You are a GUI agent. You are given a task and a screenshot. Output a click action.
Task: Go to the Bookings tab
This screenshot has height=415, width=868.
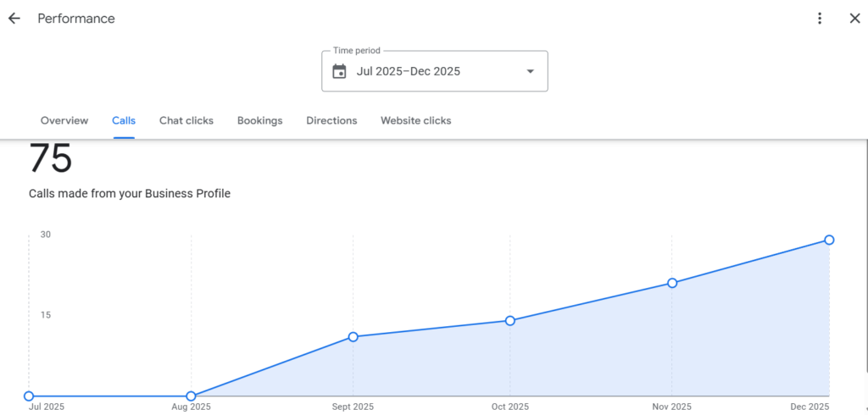coord(259,120)
